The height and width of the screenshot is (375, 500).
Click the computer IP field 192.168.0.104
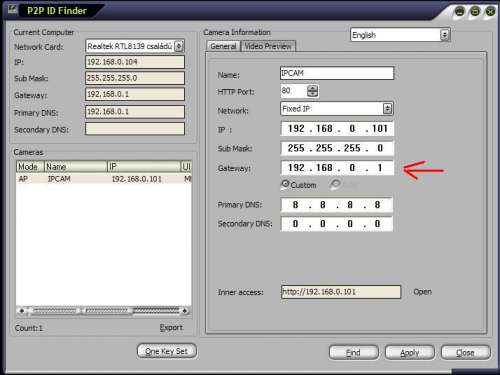tap(135, 62)
